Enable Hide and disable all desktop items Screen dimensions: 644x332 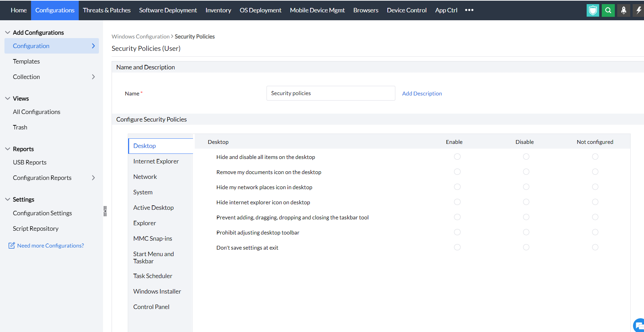[457, 157]
